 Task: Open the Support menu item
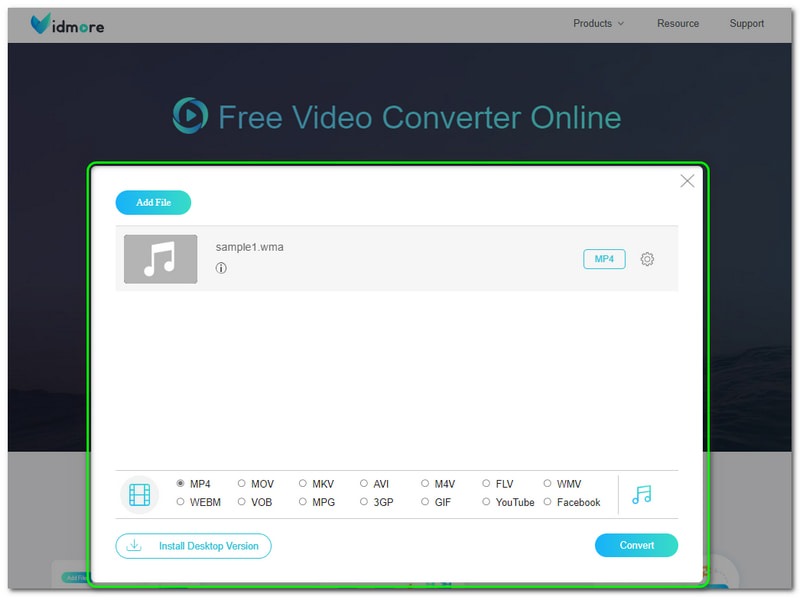(x=747, y=23)
